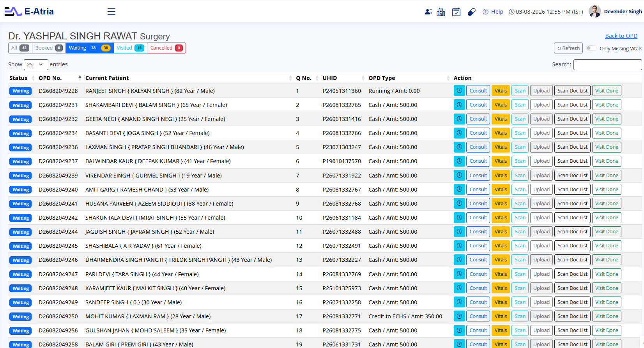Open the Help link
Screen dimensions: 644x348
click(493, 12)
